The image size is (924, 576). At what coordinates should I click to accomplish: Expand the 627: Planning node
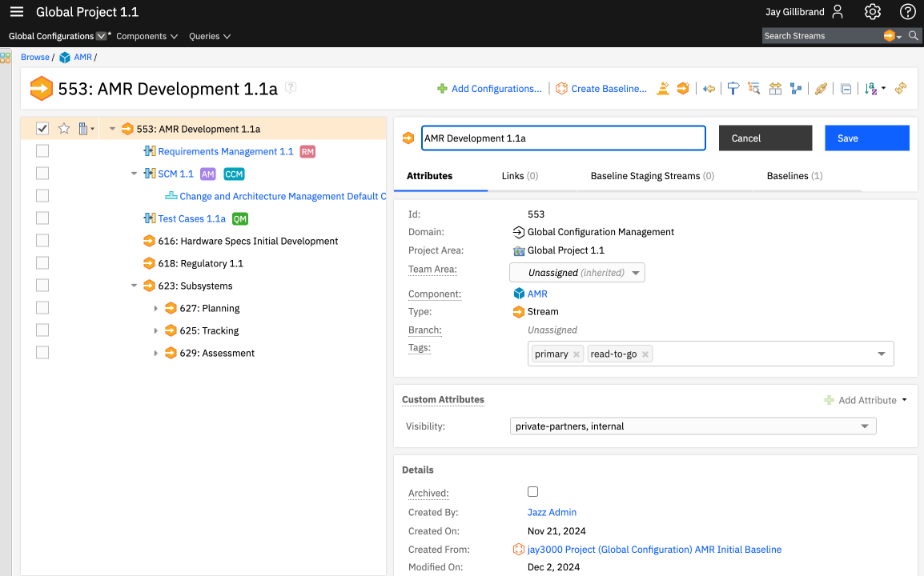click(x=155, y=308)
